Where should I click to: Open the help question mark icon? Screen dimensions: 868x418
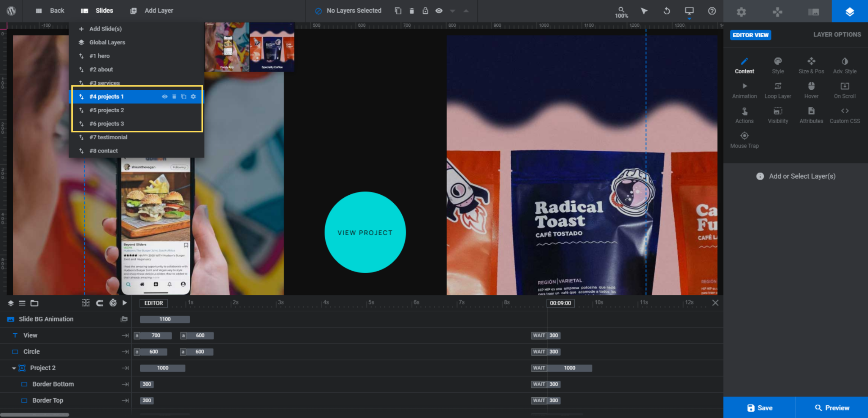[x=712, y=11]
